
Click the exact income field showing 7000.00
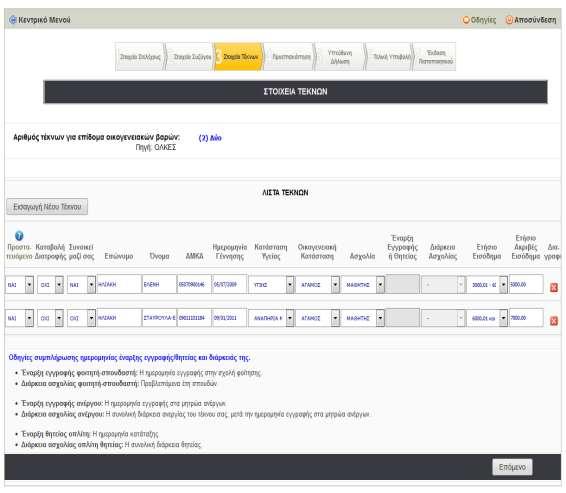(526, 318)
